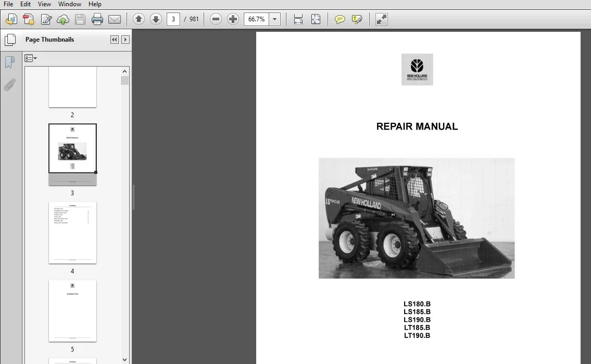
Task: Click the LS180.B model text
Action: pyautogui.click(x=417, y=304)
